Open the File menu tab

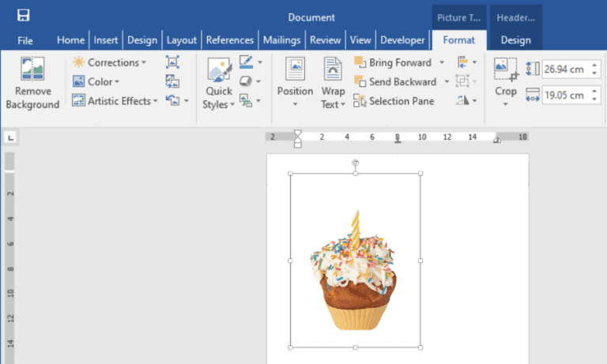point(25,40)
